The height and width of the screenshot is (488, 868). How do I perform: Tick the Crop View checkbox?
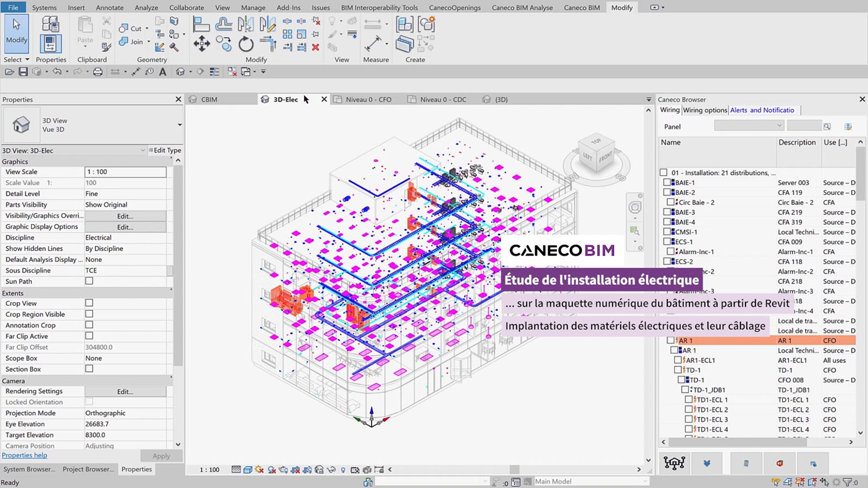coord(89,303)
